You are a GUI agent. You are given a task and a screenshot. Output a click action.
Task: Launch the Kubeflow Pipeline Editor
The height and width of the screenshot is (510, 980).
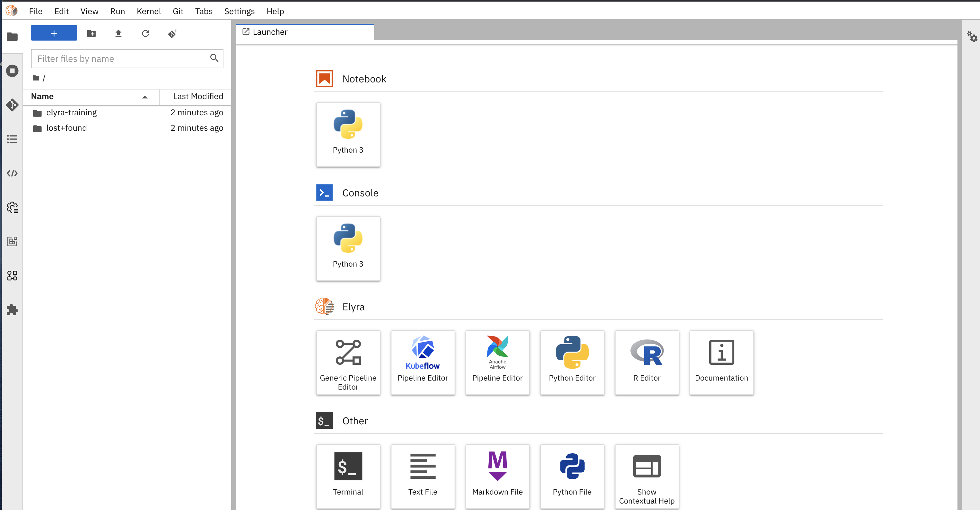point(423,362)
